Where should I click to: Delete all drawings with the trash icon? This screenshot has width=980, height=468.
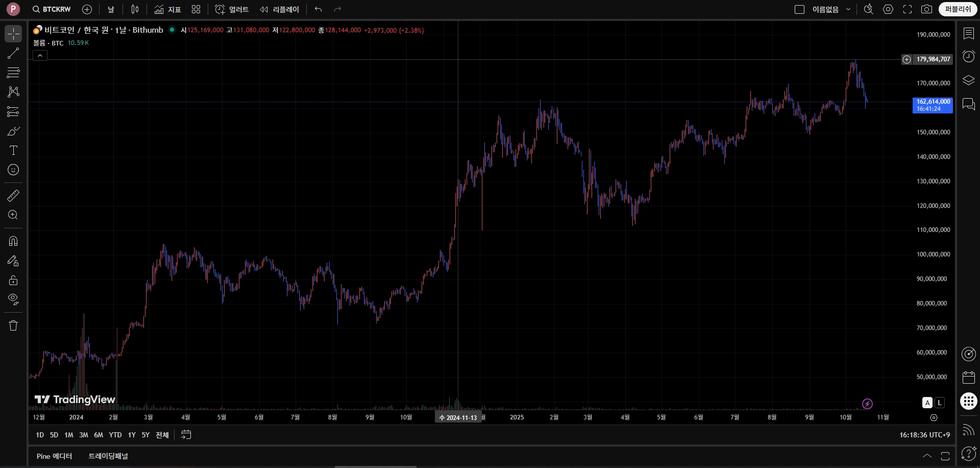[13, 325]
